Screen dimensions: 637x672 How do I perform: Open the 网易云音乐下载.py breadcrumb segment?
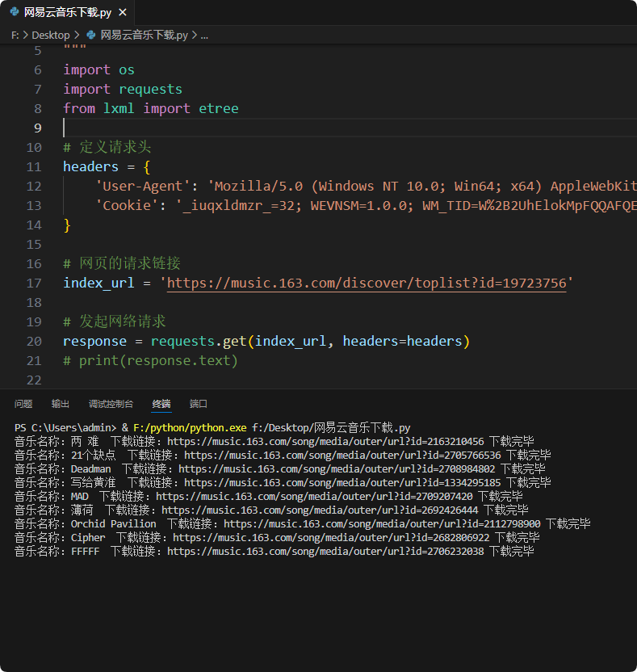[144, 36]
